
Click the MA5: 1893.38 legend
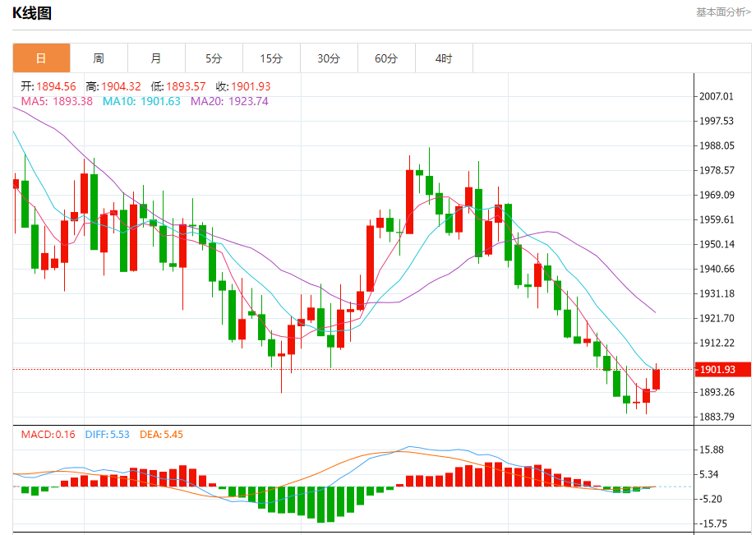click(57, 101)
